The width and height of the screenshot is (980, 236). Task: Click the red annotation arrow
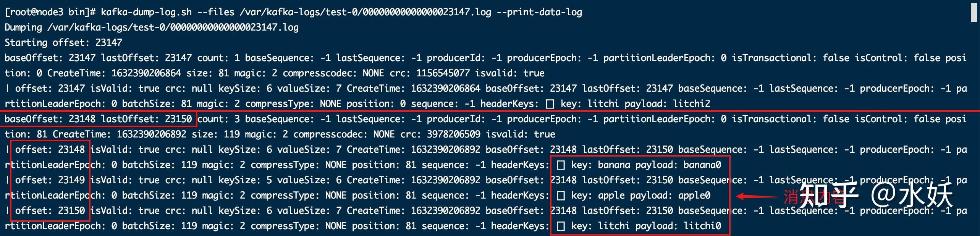pyautogui.click(x=756, y=197)
